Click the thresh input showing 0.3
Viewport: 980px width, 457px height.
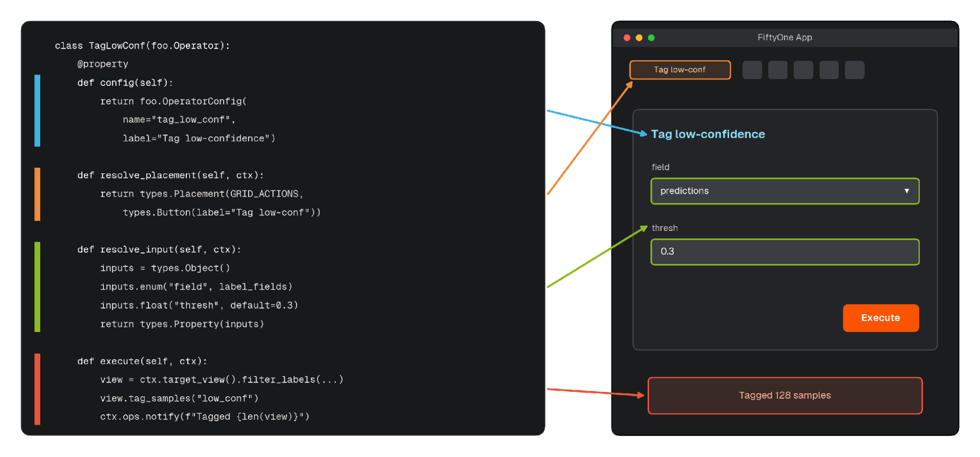(x=784, y=252)
